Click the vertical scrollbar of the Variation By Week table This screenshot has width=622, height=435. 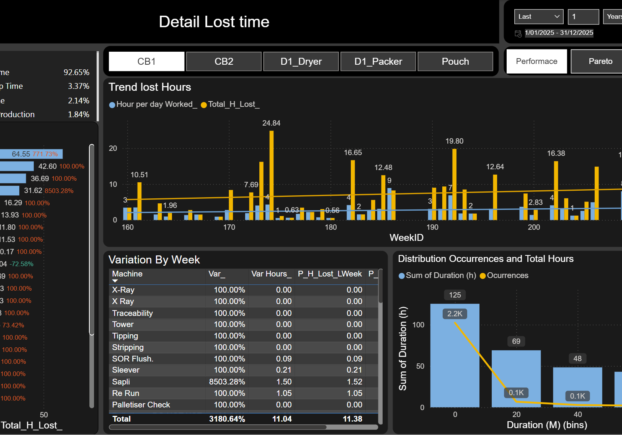click(x=380, y=286)
